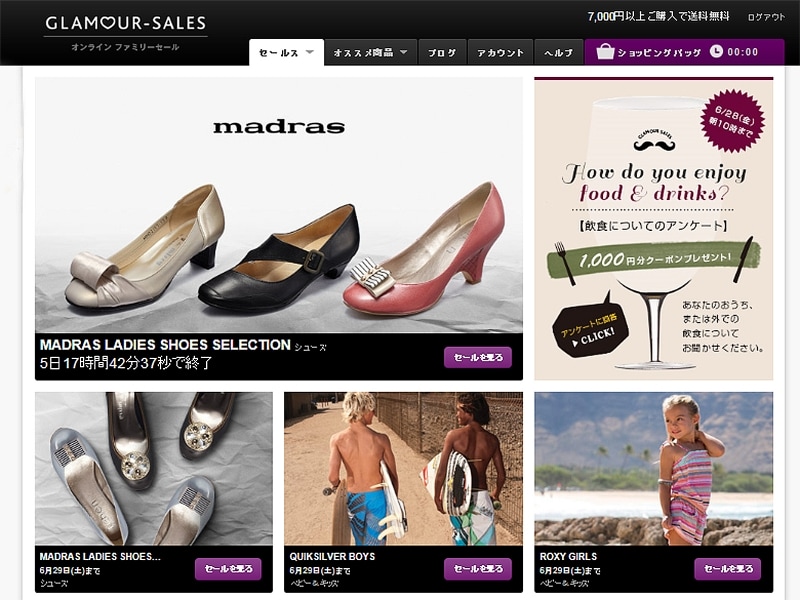Open the ブログ tab
The image size is (800, 600).
click(442, 53)
